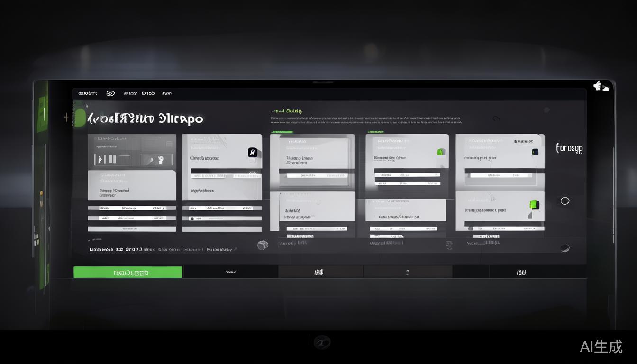Image resolution: width=637 pixels, height=364 pixels.
Task: Click the black badge icon on second card
Action: click(x=253, y=152)
